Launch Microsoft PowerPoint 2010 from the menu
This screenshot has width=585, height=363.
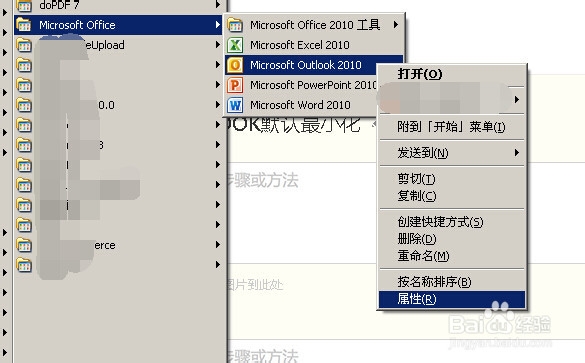coord(301,85)
